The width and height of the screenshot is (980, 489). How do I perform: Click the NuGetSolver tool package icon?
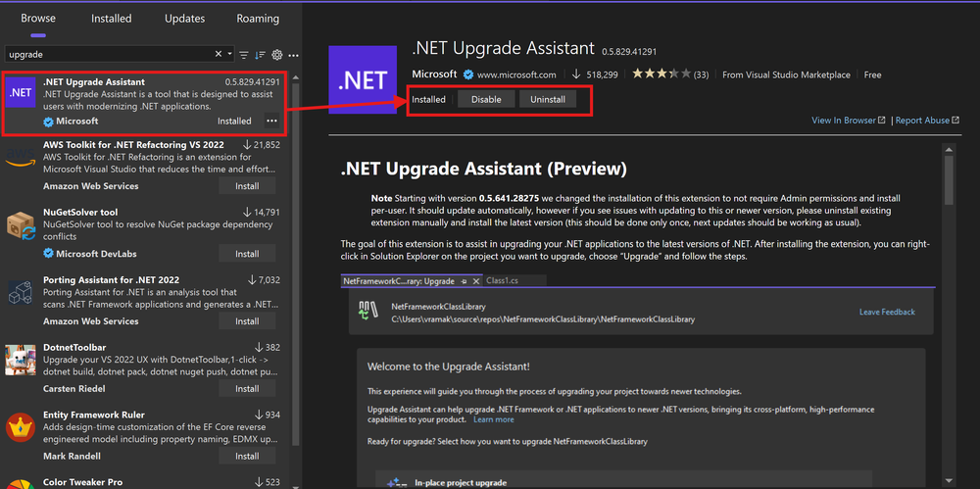[x=21, y=227]
